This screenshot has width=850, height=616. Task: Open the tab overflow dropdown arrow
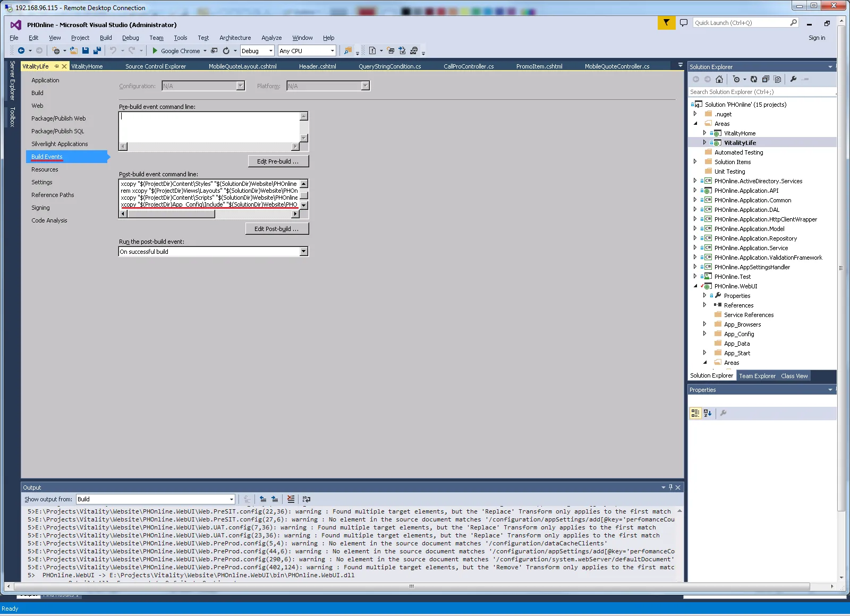[x=681, y=65]
